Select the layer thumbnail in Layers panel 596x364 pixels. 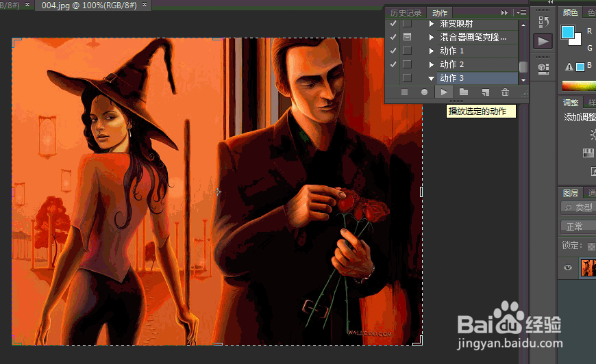click(588, 268)
